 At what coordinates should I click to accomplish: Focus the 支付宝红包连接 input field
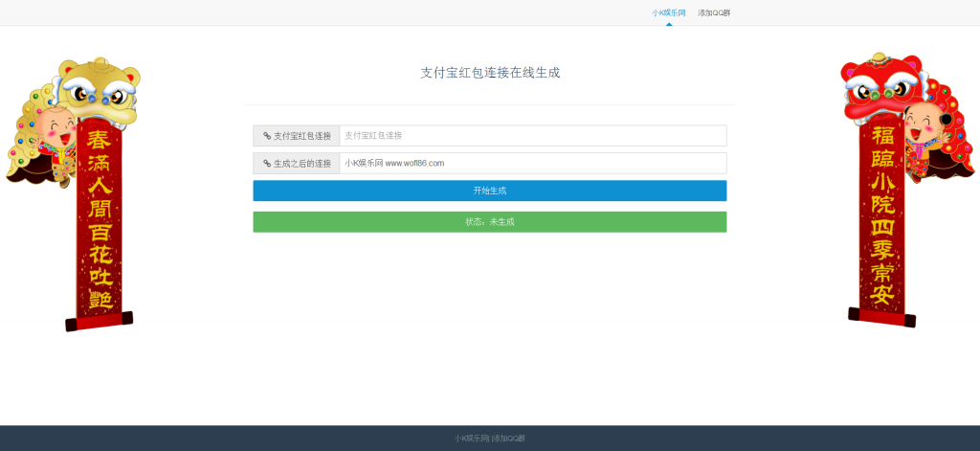coord(532,136)
